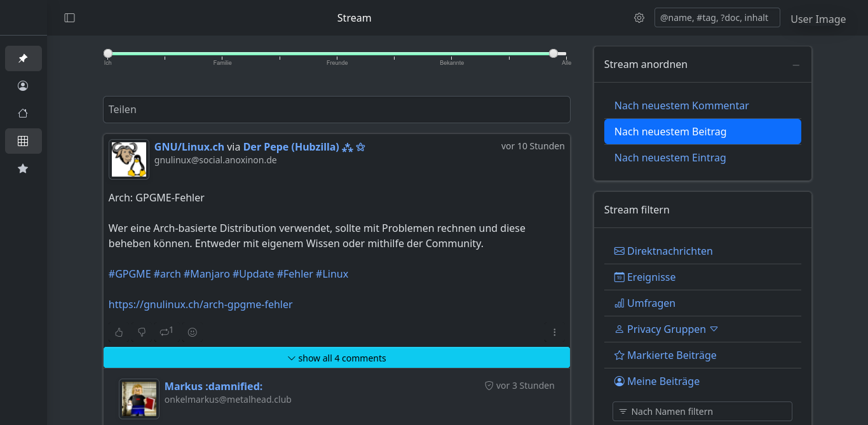Like the GNU/Linux.ch post with thumbs up

click(119, 332)
